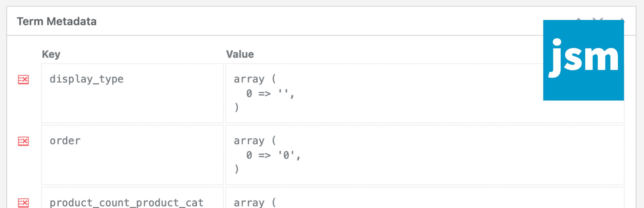644x208 pixels.
Task: Click closing parenthesis of display_type array
Action: pos(237,107)
